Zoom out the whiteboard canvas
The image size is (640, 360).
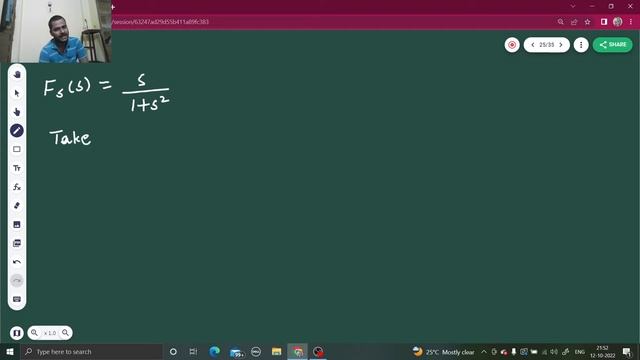pyautogui.click(x=34, y=333)
